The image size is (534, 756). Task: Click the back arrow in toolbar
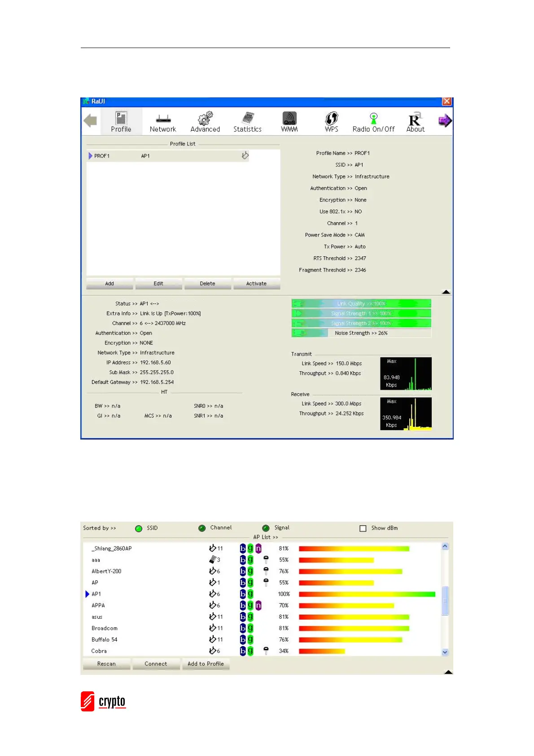90,121
